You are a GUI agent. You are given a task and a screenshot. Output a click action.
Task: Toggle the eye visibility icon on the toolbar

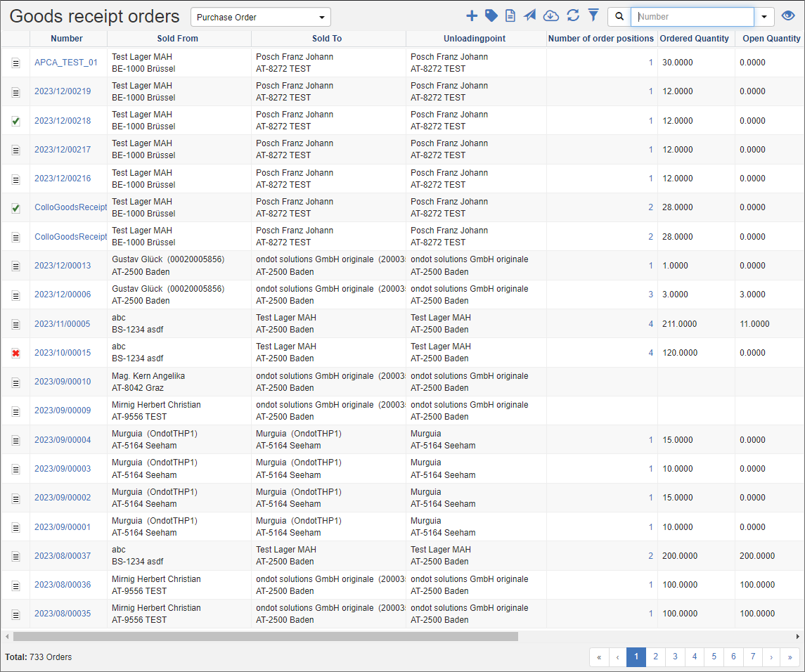787,15
